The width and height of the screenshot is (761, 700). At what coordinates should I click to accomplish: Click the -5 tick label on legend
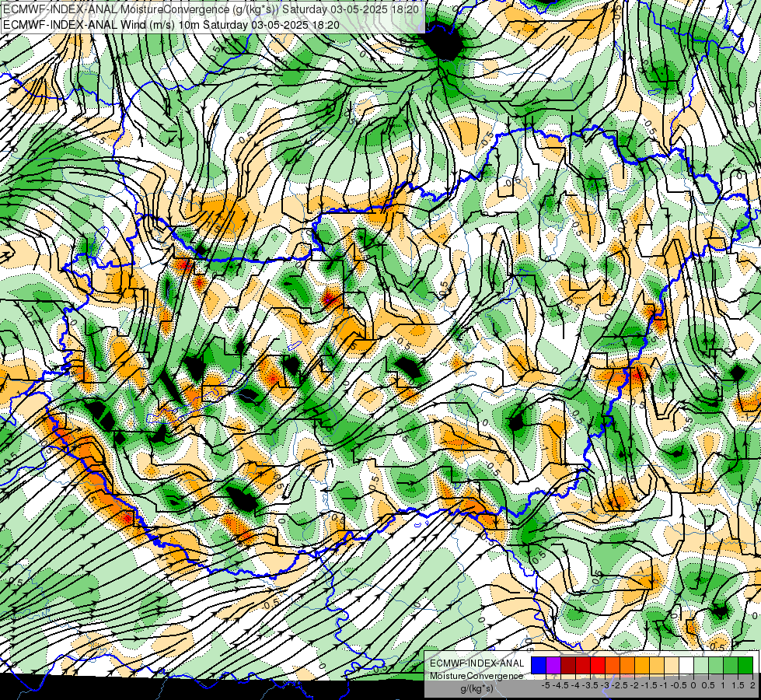click(x=546, y=685)
